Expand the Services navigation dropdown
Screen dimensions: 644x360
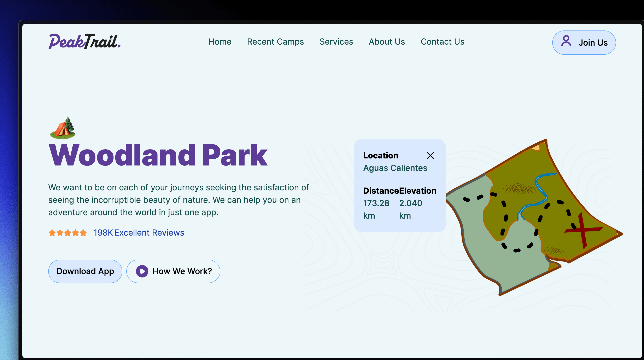[336, 41]
